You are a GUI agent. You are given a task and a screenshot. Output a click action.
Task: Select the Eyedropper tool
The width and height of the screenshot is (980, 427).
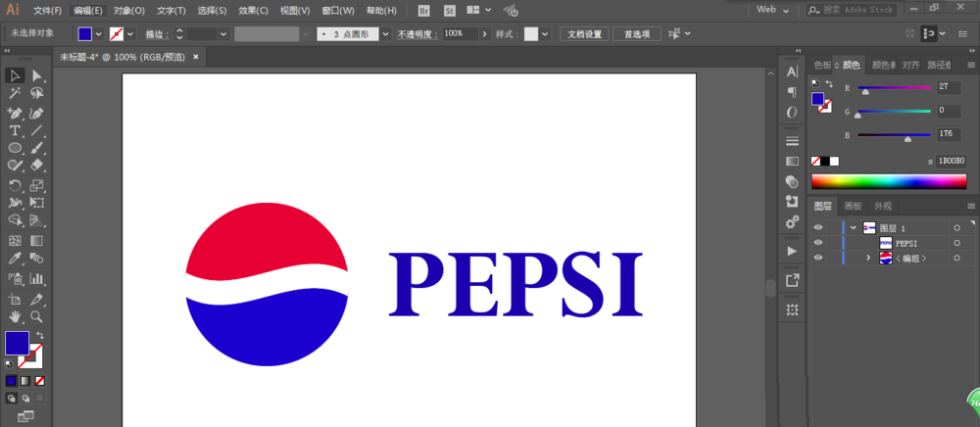pyautogui.click(x=15, y=258)
